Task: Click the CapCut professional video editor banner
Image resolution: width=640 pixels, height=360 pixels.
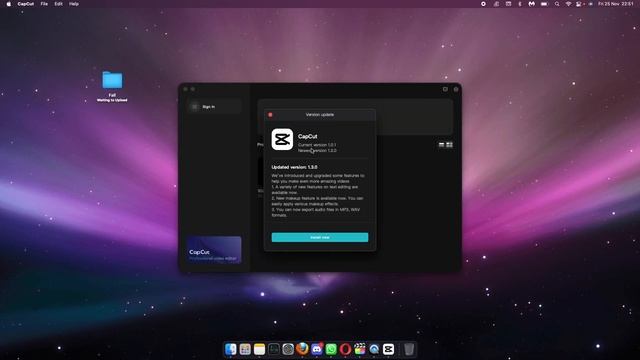Action: 214,249
